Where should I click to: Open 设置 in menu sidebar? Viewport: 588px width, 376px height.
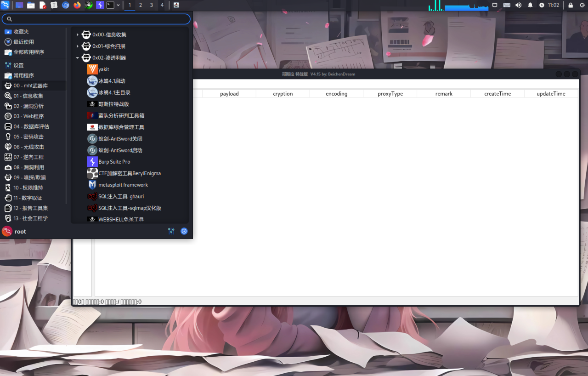[34, 65]
